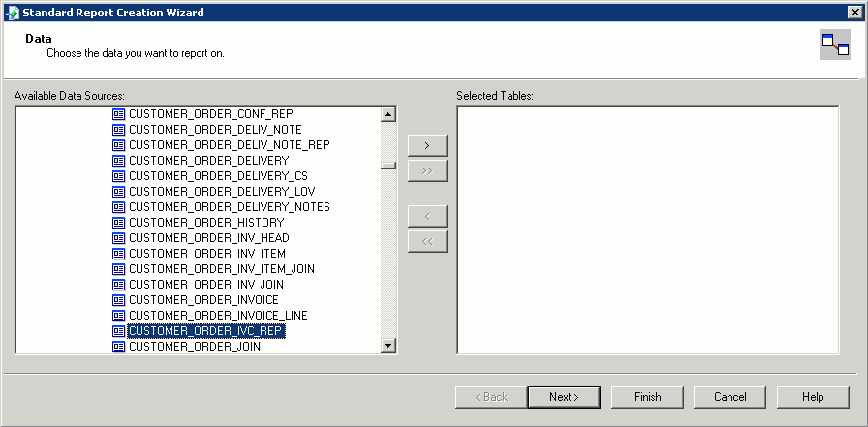This screenshot has width=868, height=427.
Task: Click the table icon next to CUSTOMER_ORDER_JOIN
Action: point(119,347)
